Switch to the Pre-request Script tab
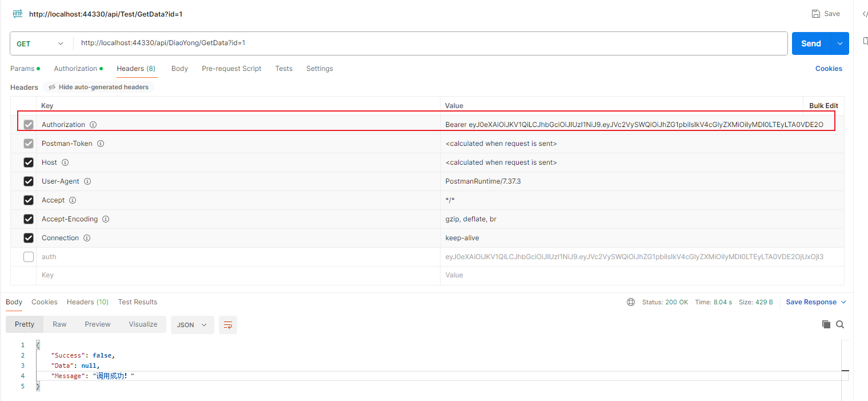 231,68
